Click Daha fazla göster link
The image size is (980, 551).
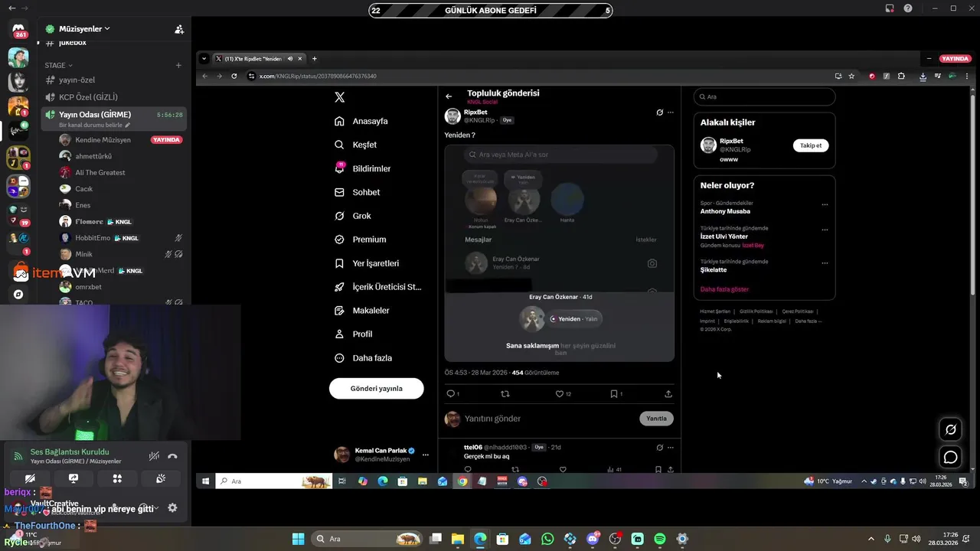coord(724,289)
